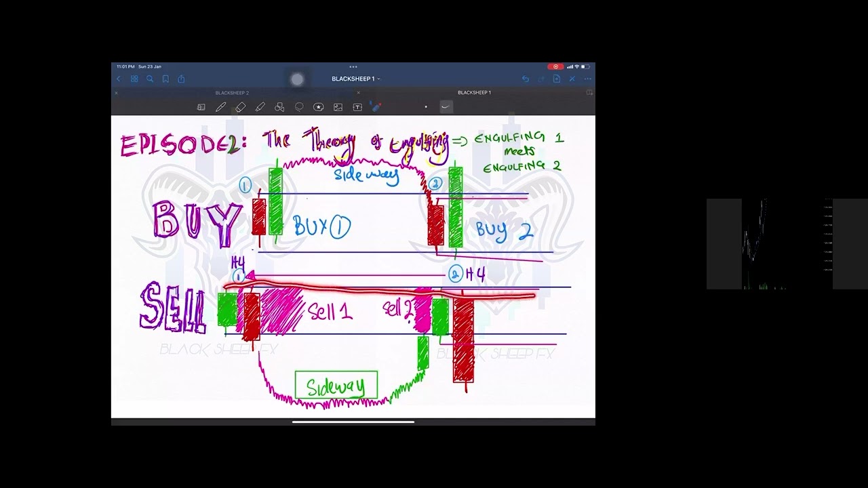Viewport: 868px width, 488px height.
Task: Tap the screen recording indicator
Action: pos(555,66)
